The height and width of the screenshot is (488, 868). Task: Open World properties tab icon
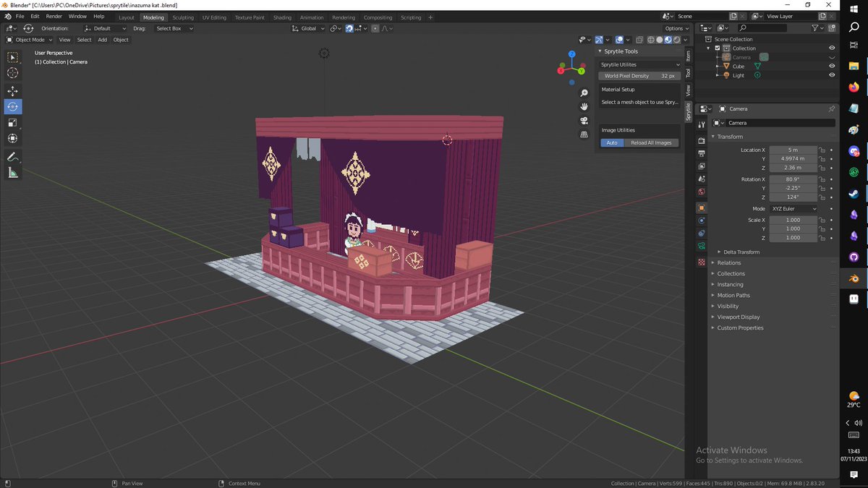(x=701, y=192)
